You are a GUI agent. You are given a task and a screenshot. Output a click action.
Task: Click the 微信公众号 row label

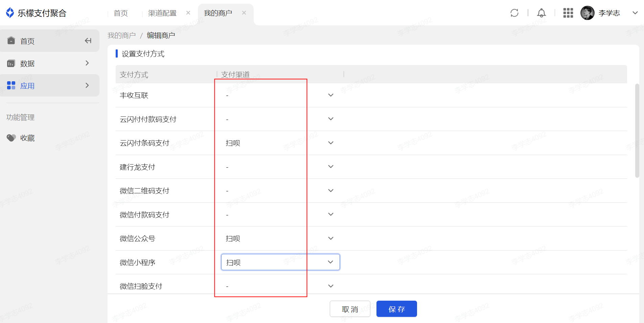click(137, 238)
